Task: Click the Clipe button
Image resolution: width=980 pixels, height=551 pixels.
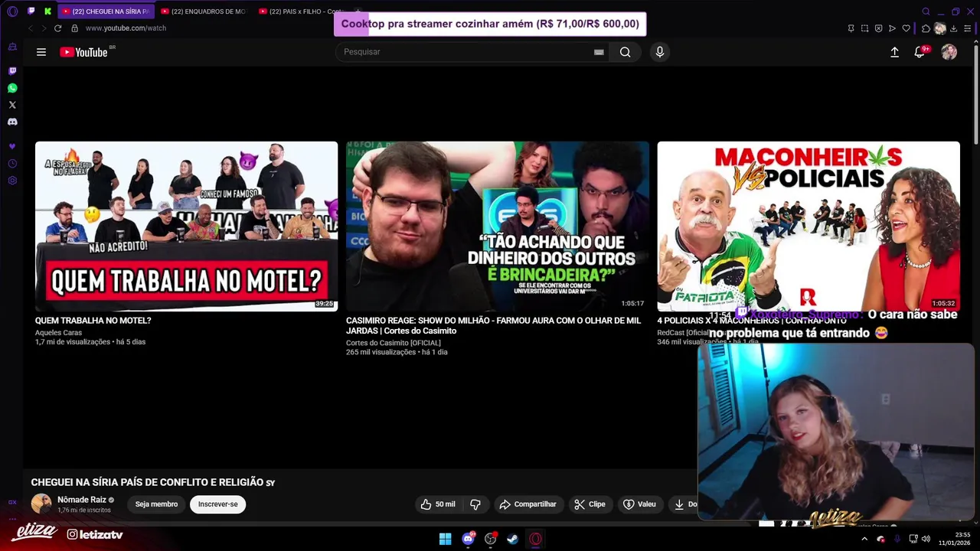Action: tap(590, 504)
